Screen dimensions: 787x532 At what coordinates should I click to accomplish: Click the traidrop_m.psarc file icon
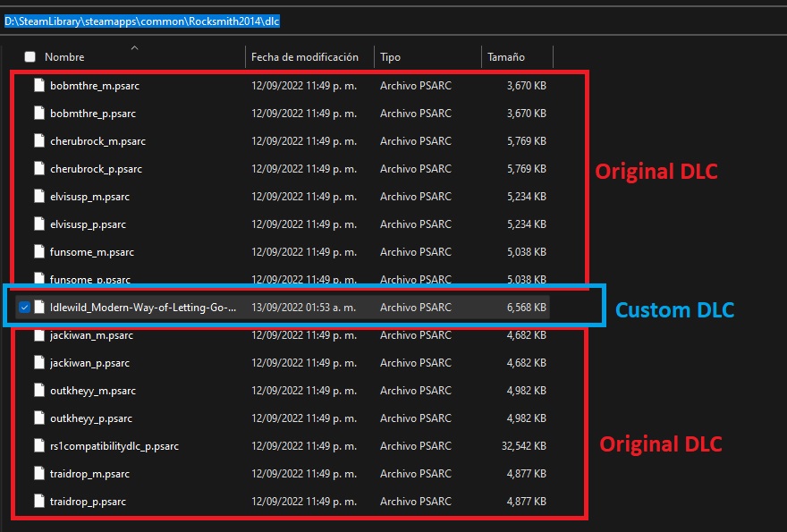click(38, 474)
